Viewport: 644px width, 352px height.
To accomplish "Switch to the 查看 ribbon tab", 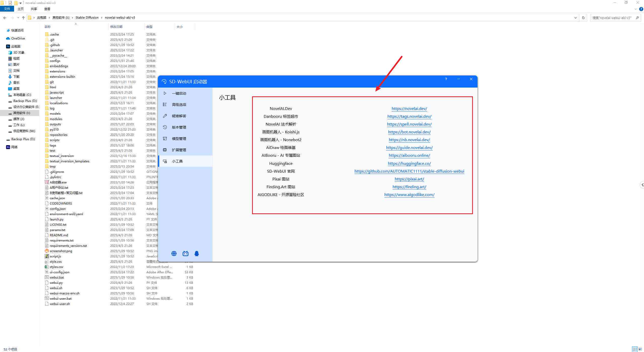I will click(47, 9).
